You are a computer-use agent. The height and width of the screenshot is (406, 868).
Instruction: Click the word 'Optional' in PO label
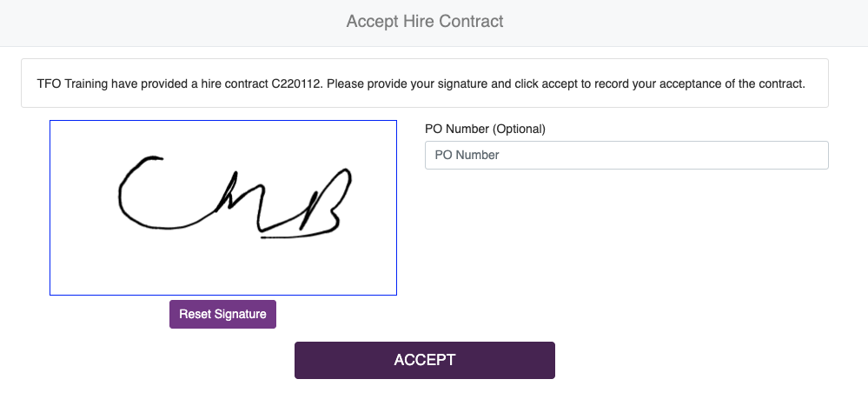click(x=519, y=129)
